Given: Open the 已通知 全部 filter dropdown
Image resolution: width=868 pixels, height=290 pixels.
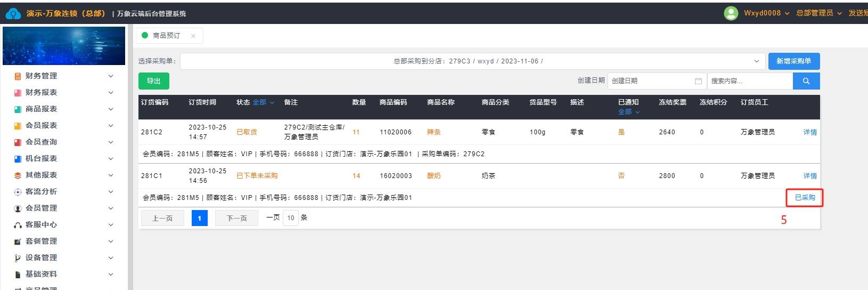Looking at the screenshot, I should [629, 112].
